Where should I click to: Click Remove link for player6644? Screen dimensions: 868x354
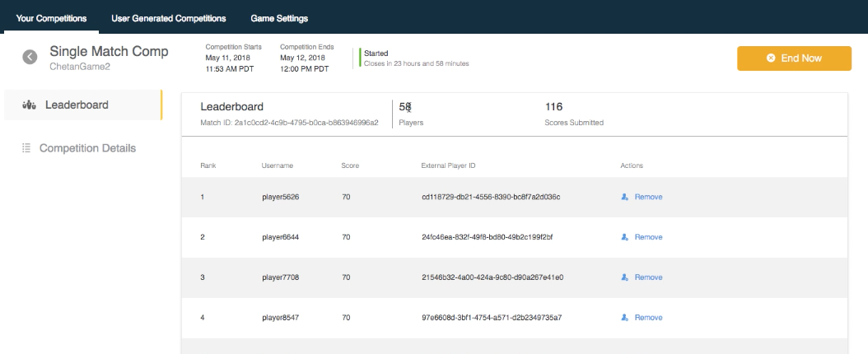click(648, 237)
